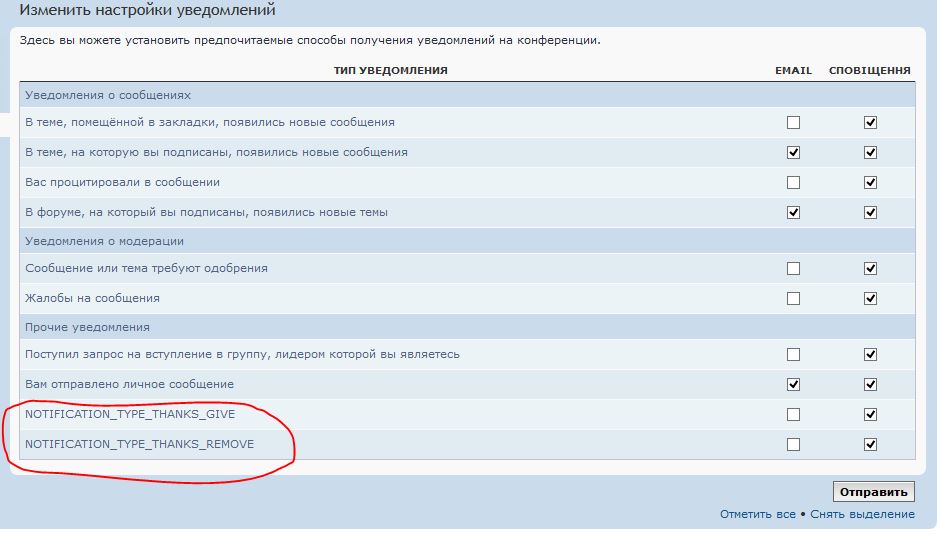Click the 'Отправить' submit button
This screenshot has width=937, height=536.
tap(873, 492)
